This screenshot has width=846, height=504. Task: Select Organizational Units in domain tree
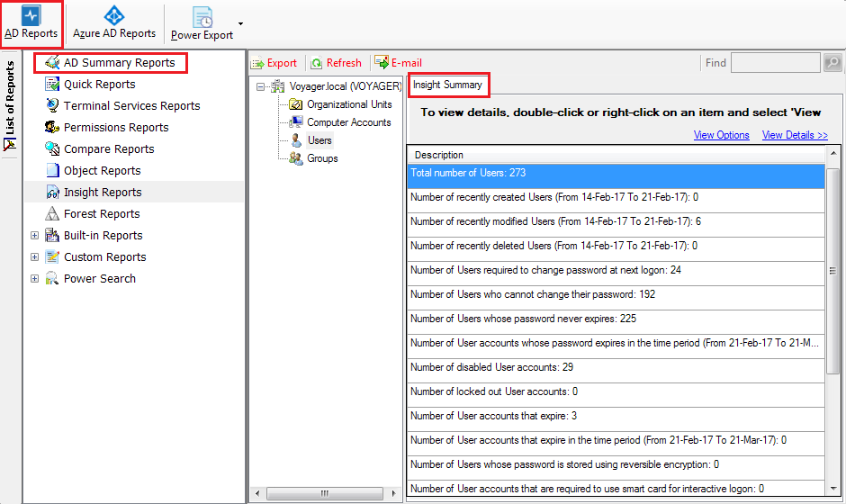click(x=348, y=104)
